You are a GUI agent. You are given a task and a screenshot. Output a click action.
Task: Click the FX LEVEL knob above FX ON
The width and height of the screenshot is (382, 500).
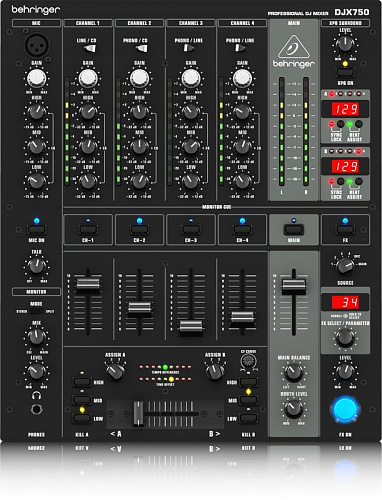point(345,372)
